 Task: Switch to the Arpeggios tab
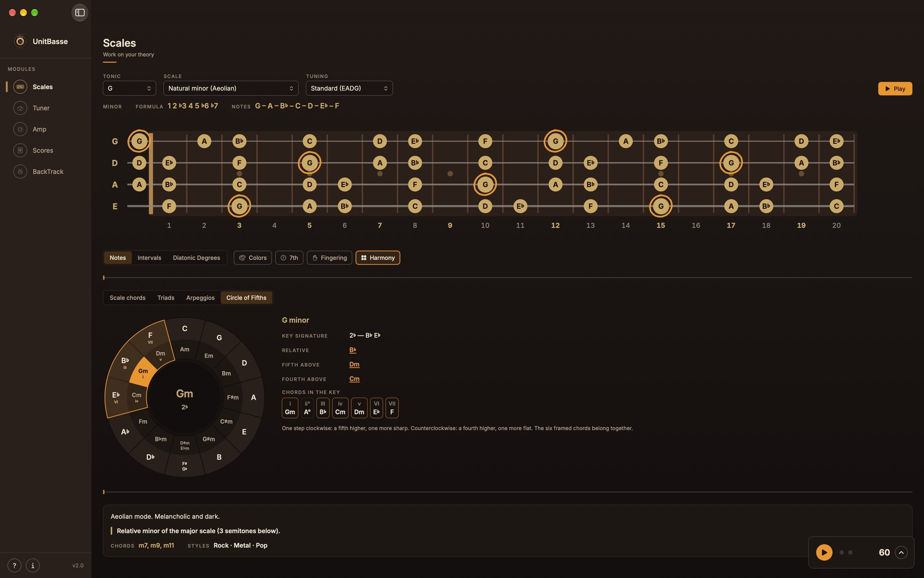pyautogui.click(x=200, y=298)
